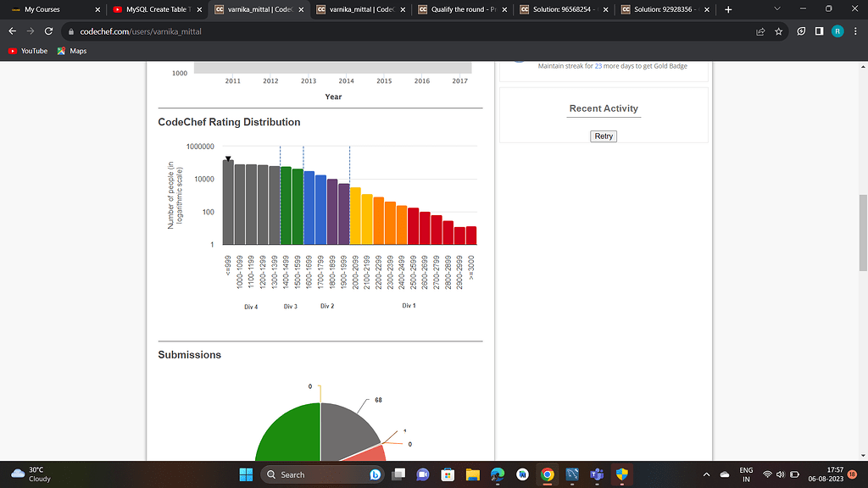Open the tab search chevron
868x488 pixels.
point(776,11)
